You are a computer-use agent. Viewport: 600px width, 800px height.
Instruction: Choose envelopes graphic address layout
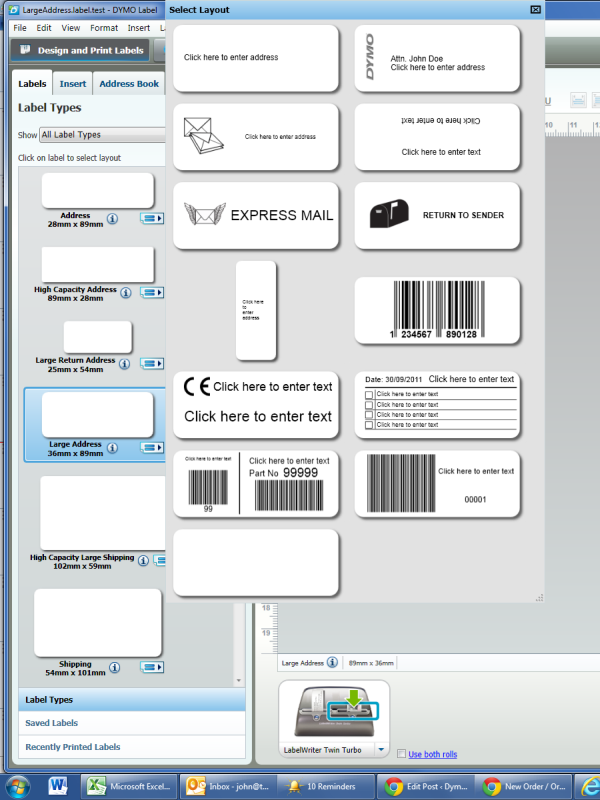256,137
